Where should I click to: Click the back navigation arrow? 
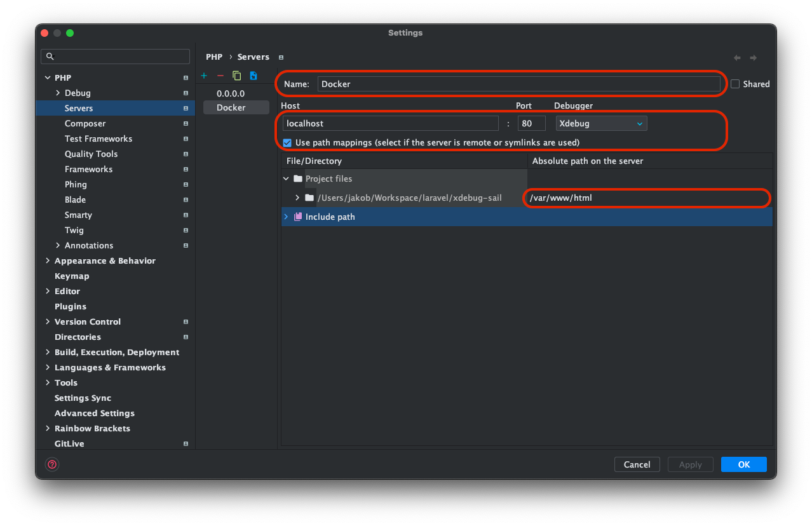pyautogui.click(x=736, y=57)
